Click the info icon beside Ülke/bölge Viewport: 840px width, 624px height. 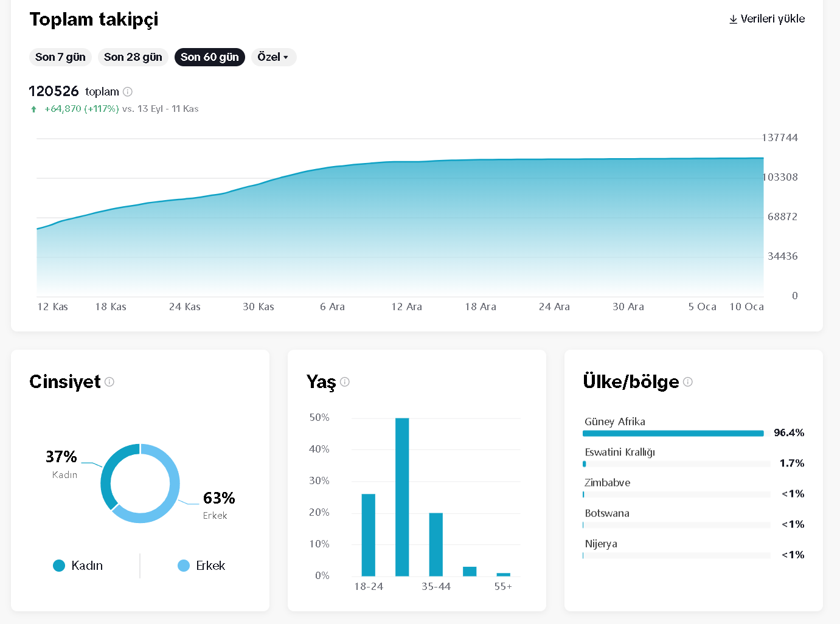click(688, 382)
